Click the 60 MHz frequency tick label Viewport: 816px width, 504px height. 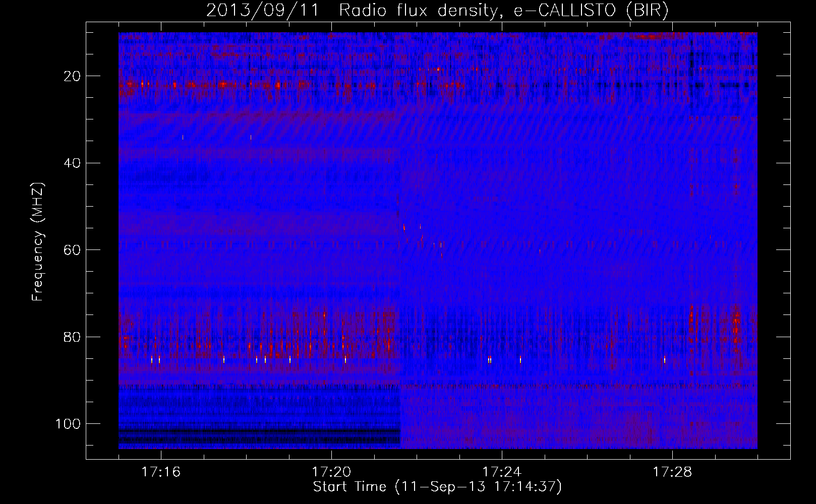coord(72,250)
